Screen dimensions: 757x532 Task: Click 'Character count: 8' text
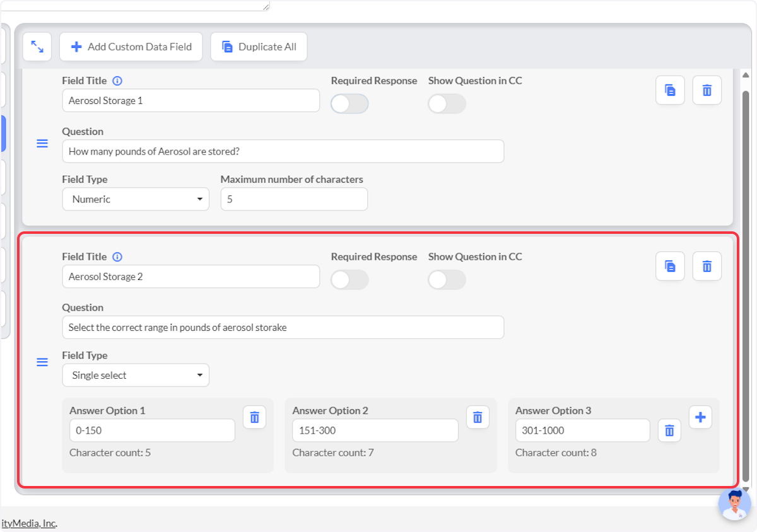[x=556, y=453]
